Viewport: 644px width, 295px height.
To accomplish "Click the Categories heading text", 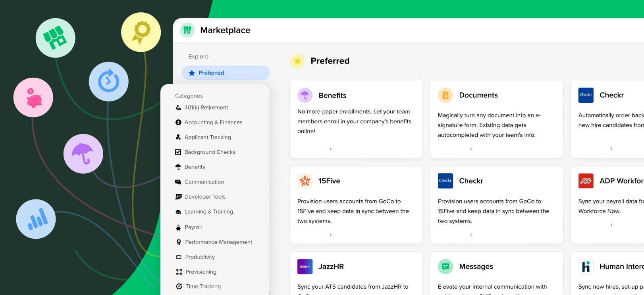I will 189,96.
